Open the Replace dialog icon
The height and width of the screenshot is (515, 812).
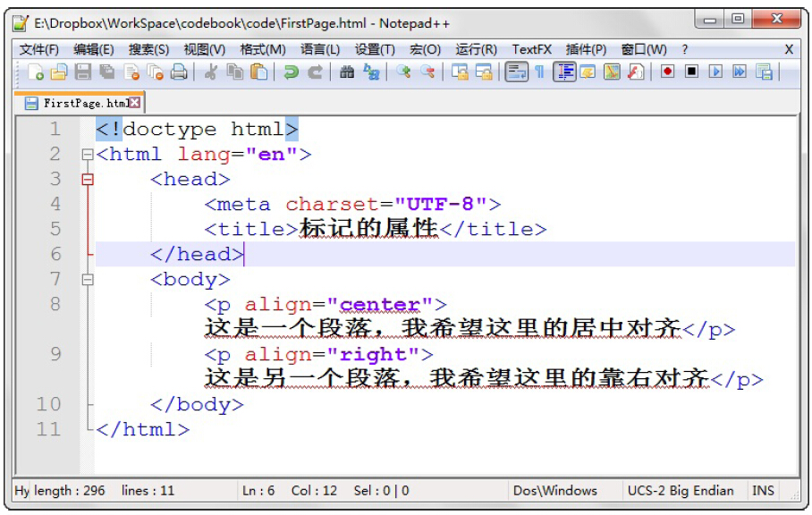point(371,72)
